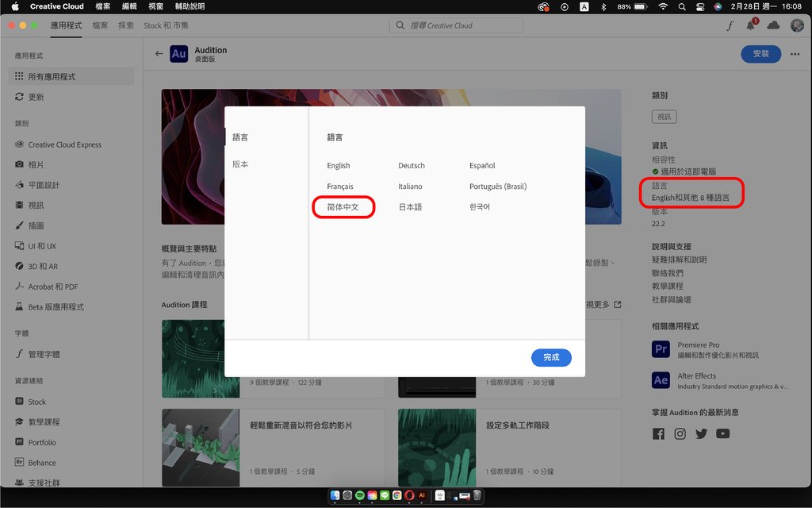The height and width of the screenshot is (508, 812).
Task: Open the 探索 top tab
Action: coord(126,25)
